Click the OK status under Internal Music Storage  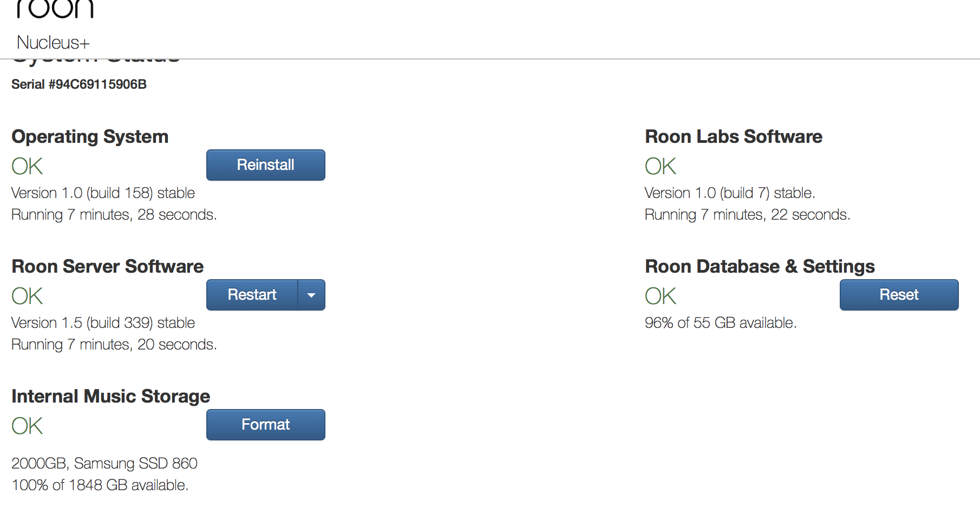(27, 426)
